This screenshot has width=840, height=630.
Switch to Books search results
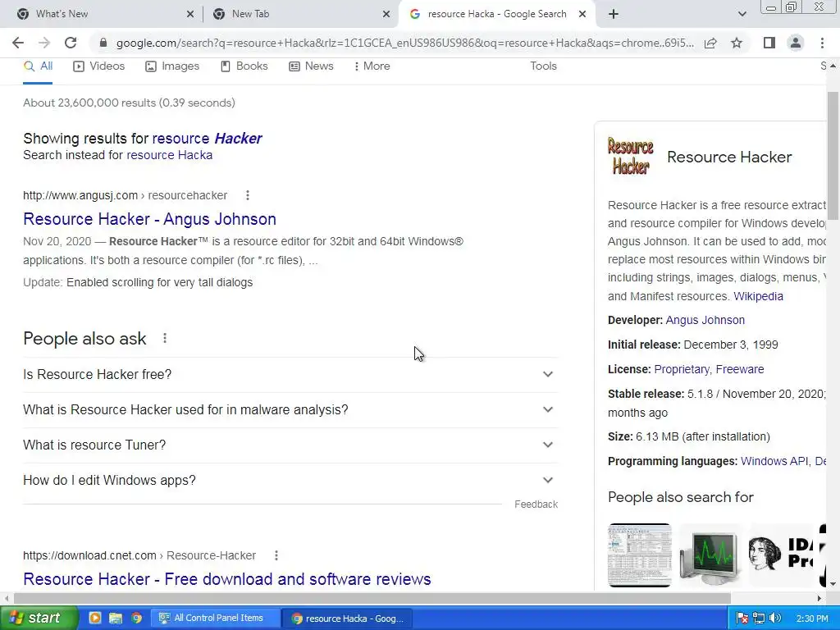coord(244,66)
